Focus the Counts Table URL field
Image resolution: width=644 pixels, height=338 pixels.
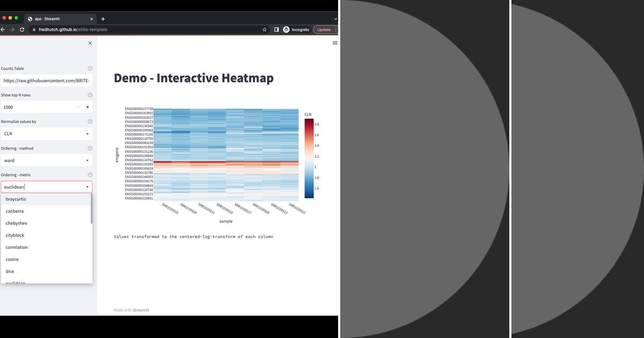47,80
